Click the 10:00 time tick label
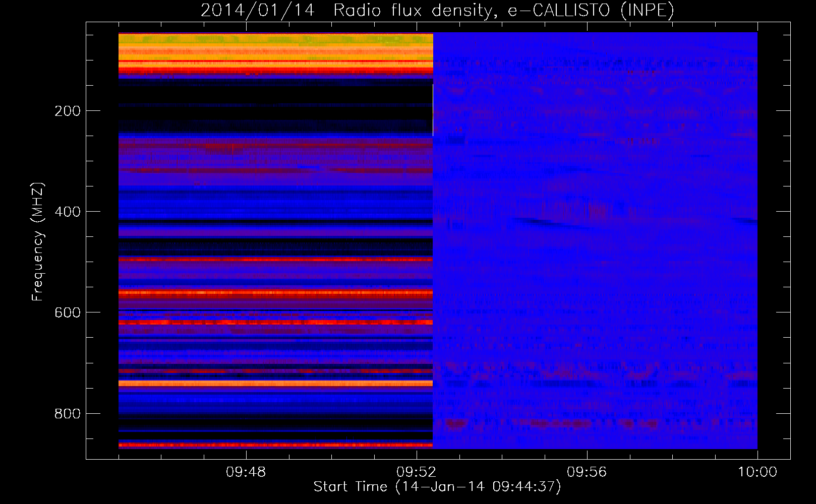Image resolution: width=816 pixels, height=504 pixels. [757, 472]
